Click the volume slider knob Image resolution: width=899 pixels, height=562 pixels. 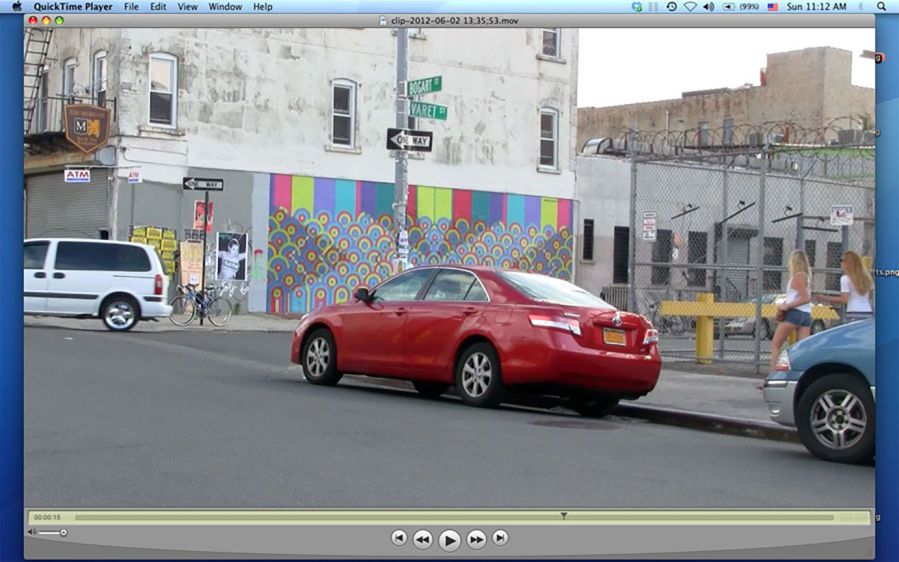coord(64,532)
